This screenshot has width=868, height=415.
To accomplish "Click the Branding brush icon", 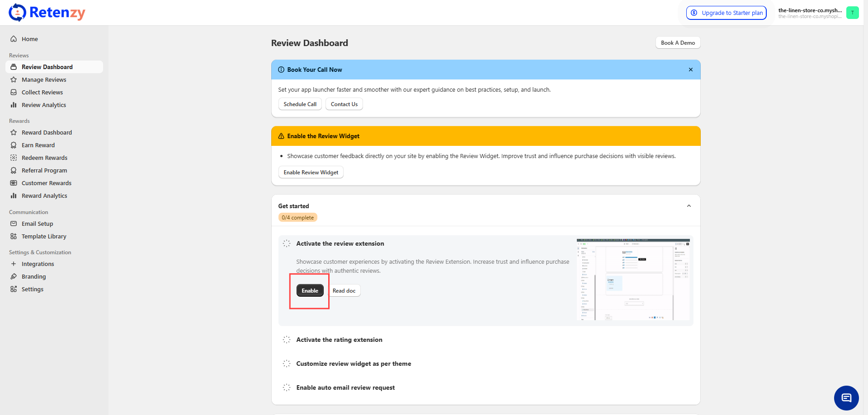I will point(14,276).
